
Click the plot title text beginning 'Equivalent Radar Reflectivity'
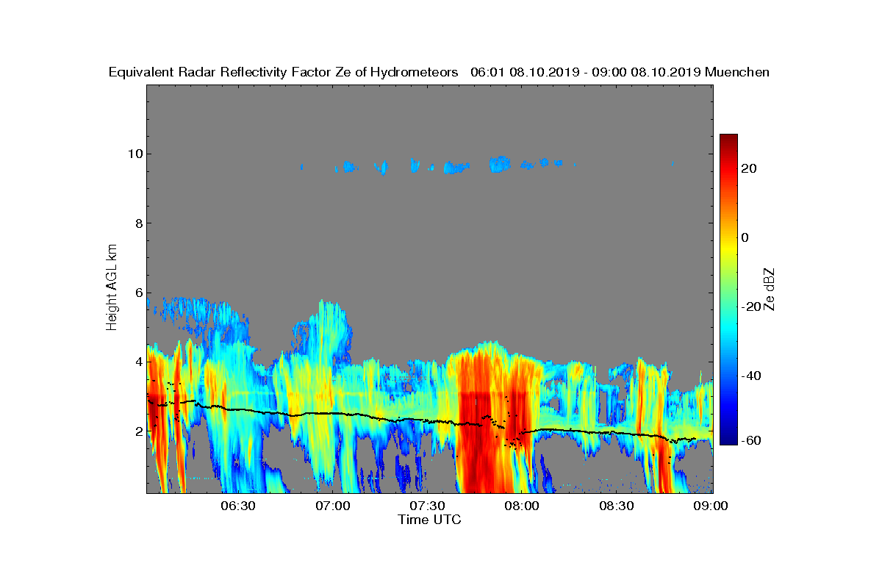click(439, 72)
